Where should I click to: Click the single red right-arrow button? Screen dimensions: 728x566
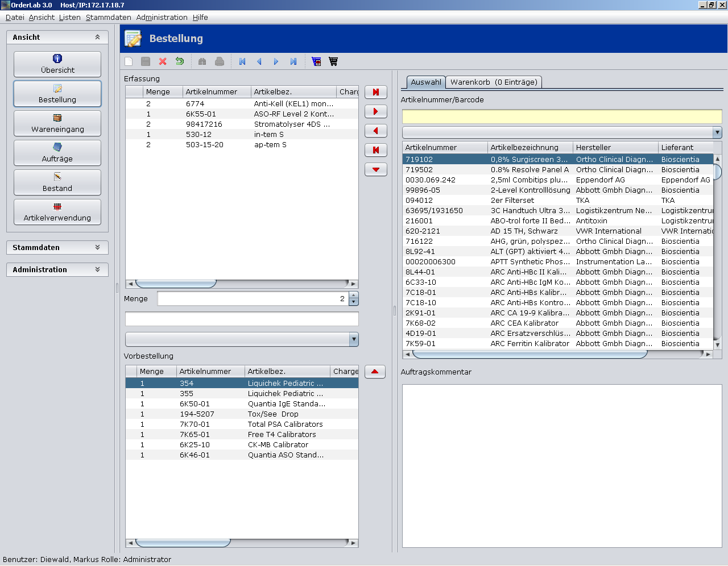(375, 111)
